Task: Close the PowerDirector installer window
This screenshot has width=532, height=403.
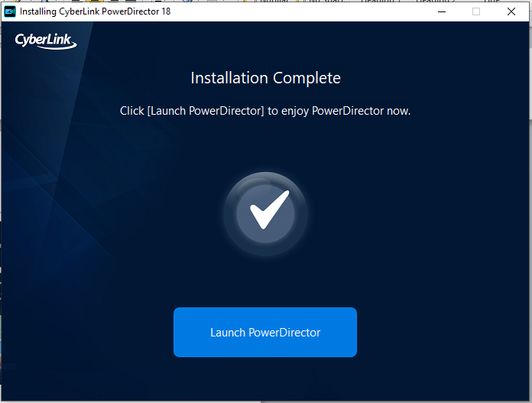Action: (x=511, y=11)
